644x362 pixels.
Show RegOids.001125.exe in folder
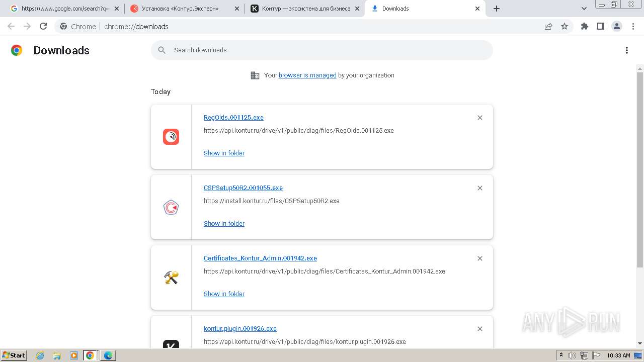click(x=224, y=153)
